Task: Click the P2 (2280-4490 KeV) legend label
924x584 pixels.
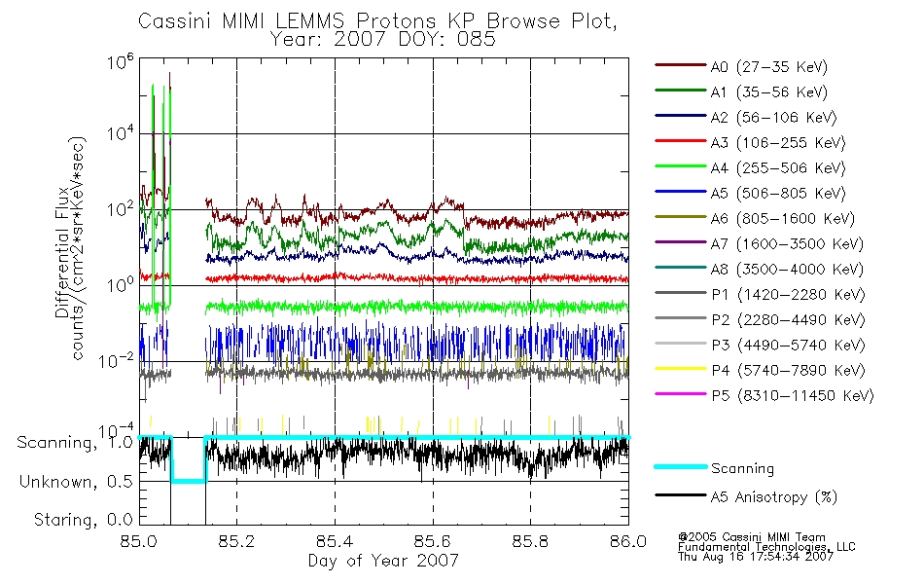Action: pyautogui.click(x=788, y=320)
